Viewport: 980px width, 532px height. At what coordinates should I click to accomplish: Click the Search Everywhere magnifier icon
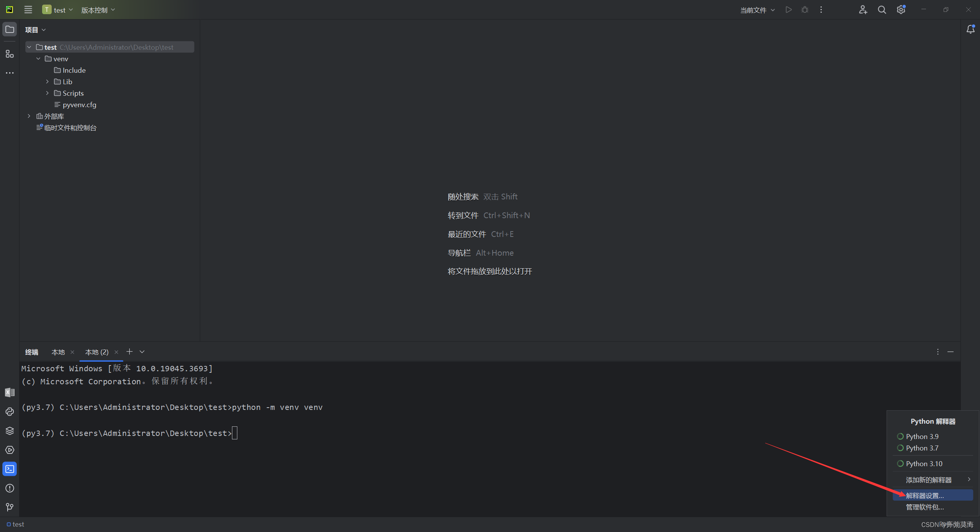coord(882,10)
